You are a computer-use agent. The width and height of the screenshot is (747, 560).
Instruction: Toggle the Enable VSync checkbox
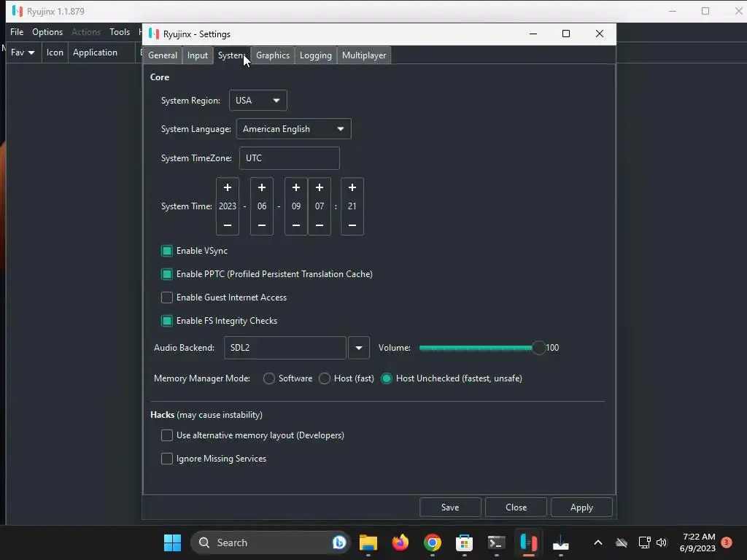[167, 251]
